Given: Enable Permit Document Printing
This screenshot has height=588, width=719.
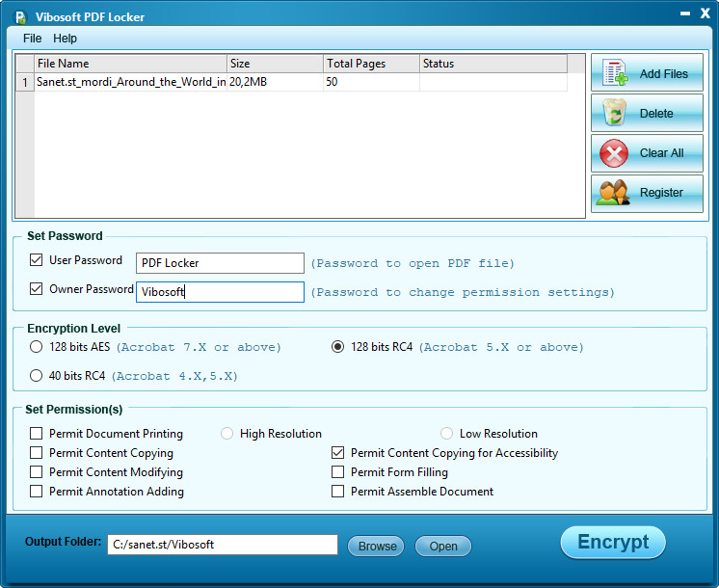Looking at the screenshot, I should pyautogui.click(x=36, y=434).
